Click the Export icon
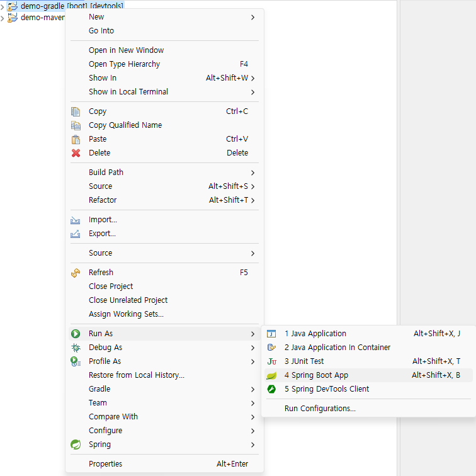 pos(76,234)
